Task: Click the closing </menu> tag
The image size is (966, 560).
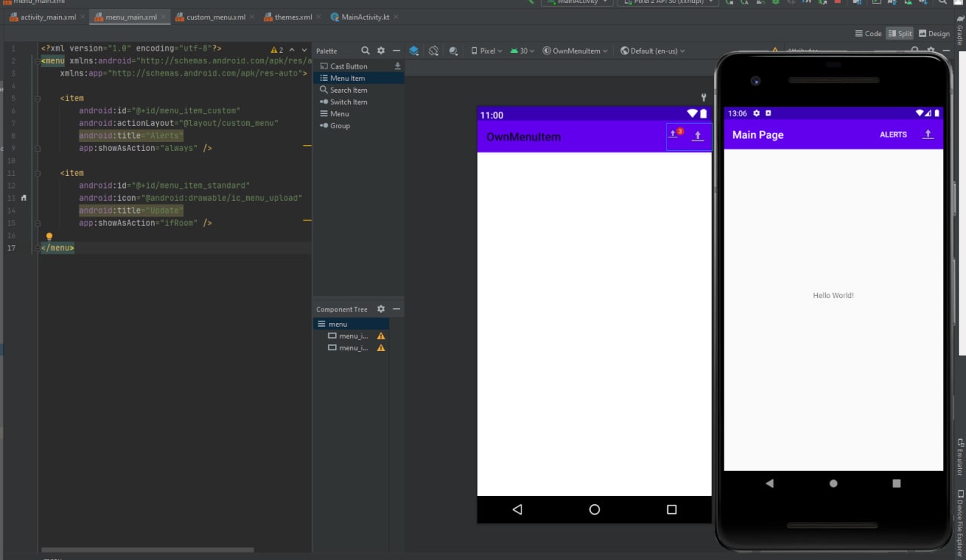Action: click(x=57, y=248)
